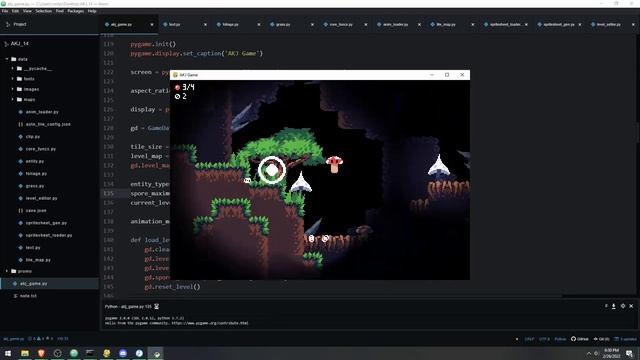640x360 pixels.
Task: Open the Edit menu
Action: [16, 11]
